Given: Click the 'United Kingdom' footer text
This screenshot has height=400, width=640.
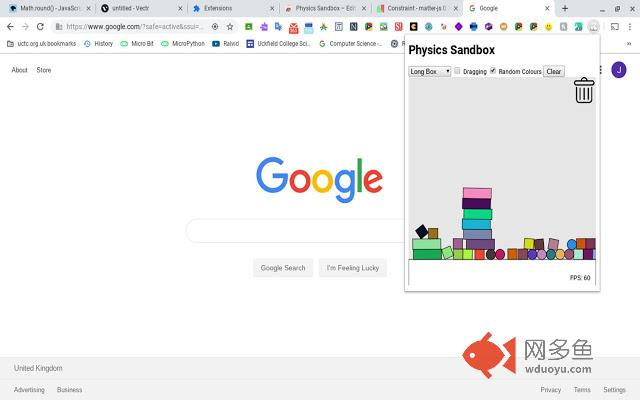Looking at the screenshot, I should point(38,368).
